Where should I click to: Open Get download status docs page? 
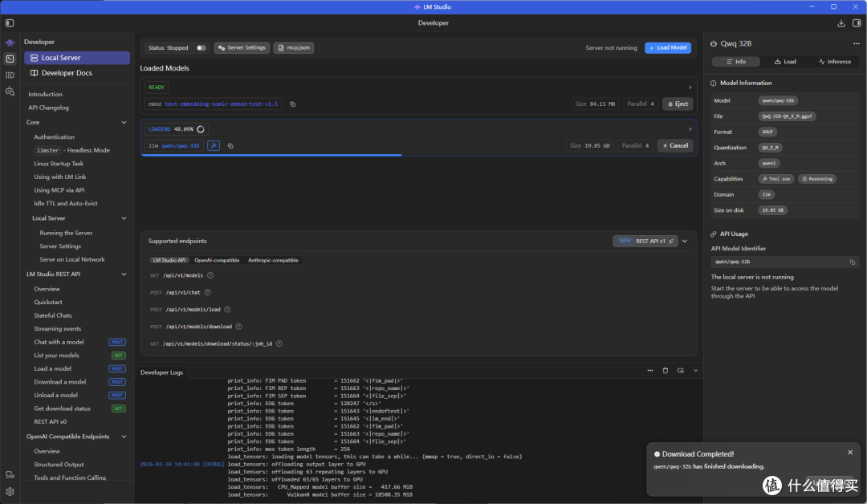[62, 408]
